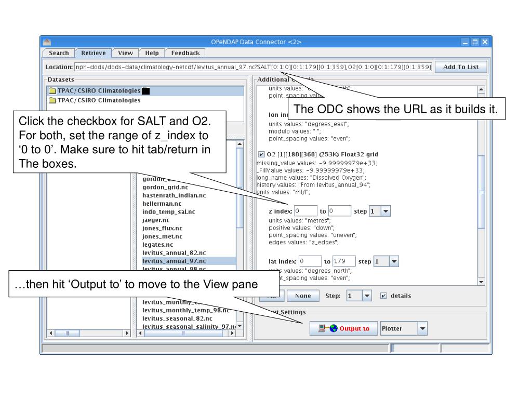The image size is (532, 399).
Task: Click the Output to button label
Action: tap(354, 328)
